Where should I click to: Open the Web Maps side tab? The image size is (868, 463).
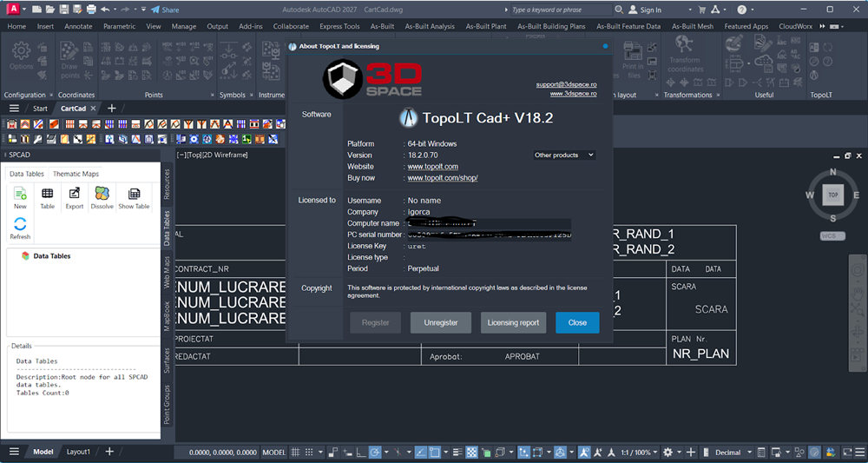[x=167, y=272]
